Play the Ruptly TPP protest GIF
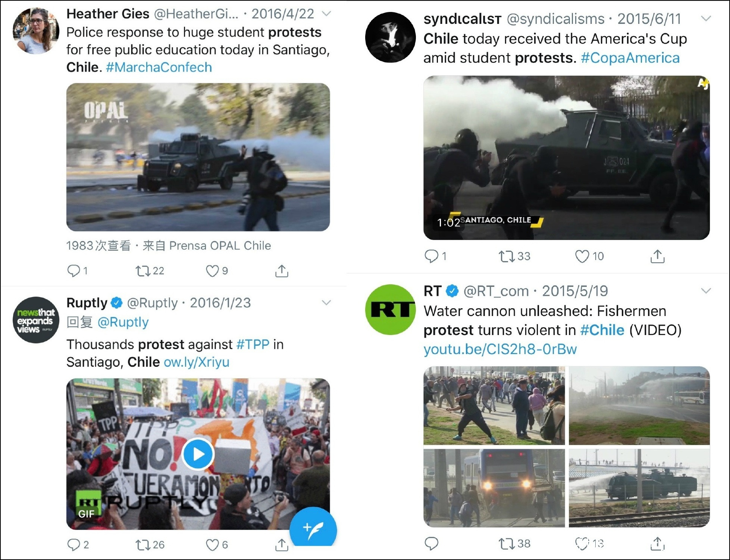Image resolution: width=730 pixels, height=560 pixels. coord(198,454)
